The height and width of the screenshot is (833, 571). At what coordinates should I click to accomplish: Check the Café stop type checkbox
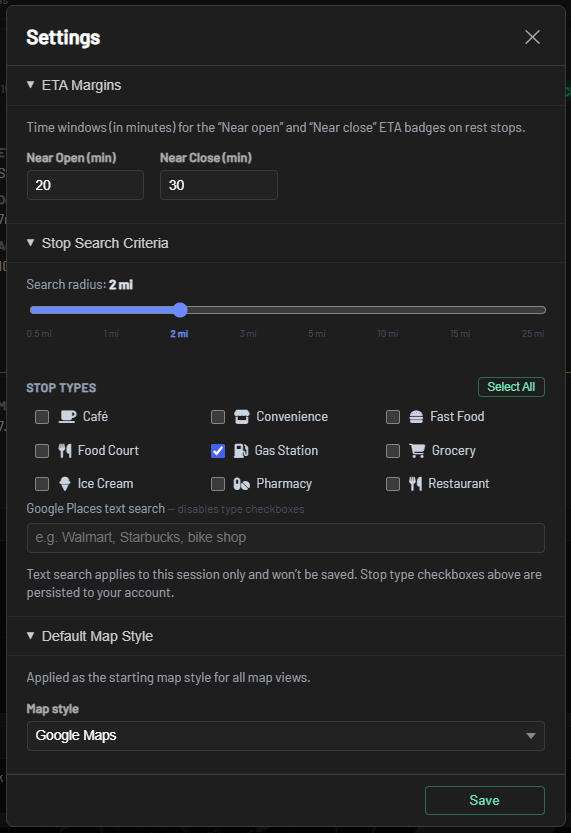pos(42,417)
